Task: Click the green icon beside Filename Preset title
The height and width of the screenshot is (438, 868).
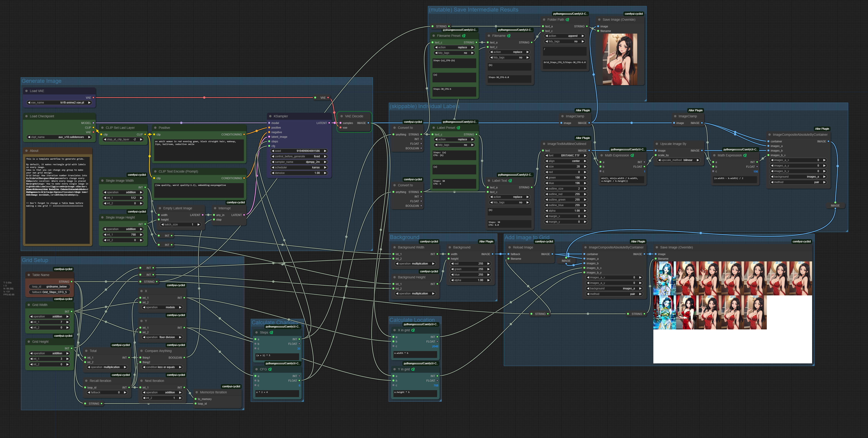Action: point(464,36)
